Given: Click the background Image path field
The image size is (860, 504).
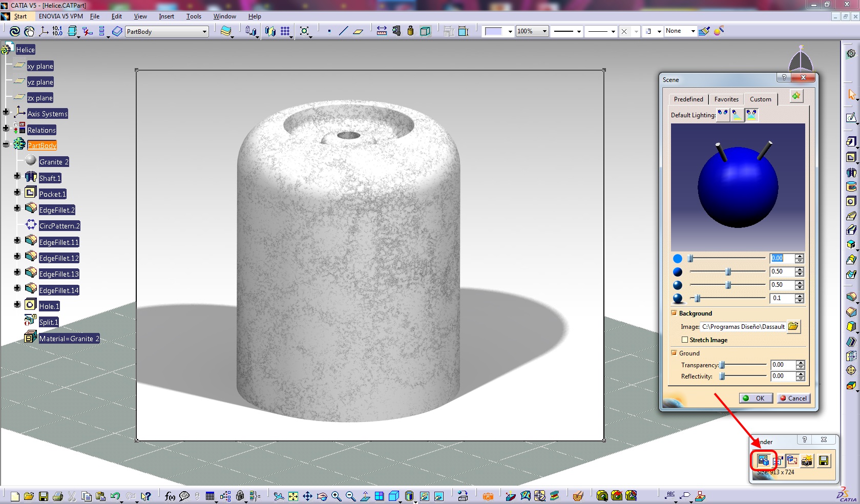Looking at the screenshot, I should pos(743,326).
